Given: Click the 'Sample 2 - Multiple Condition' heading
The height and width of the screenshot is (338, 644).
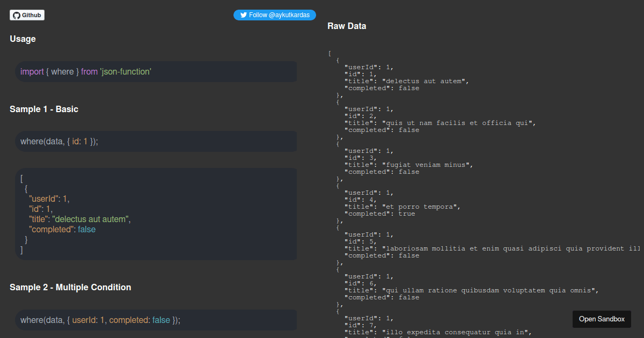Looking at the screenshot, I should pyautogui.click(x=70, y=287).
